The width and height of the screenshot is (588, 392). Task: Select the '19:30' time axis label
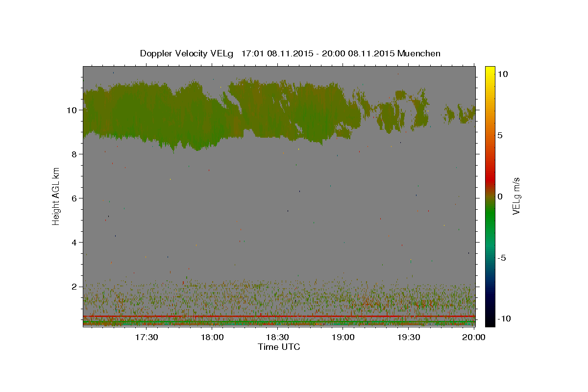click(408, 337)
